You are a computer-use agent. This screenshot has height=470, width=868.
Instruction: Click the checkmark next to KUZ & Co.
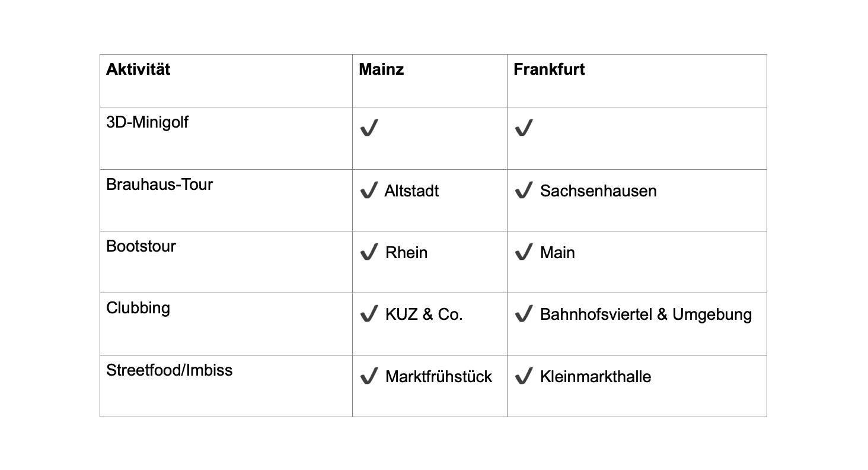(369, 314)
